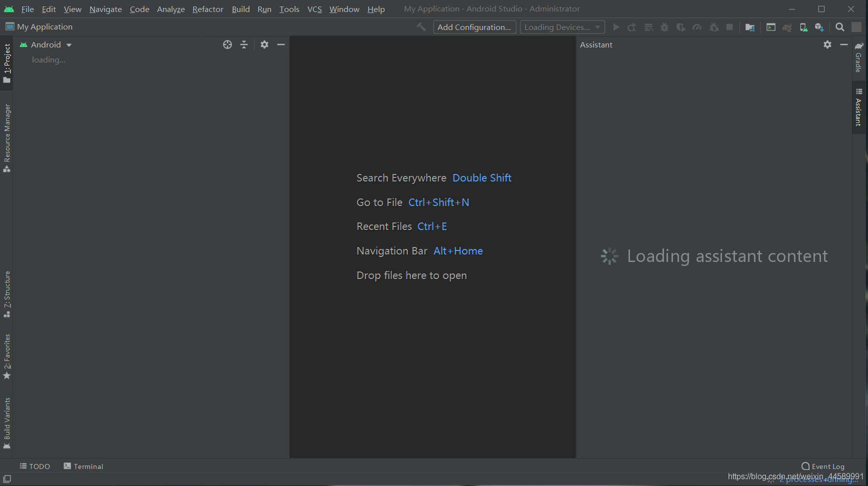This screenshot has width=868, height=486.
Task: Open the Build Variants side tab
Action: [6, 423]
